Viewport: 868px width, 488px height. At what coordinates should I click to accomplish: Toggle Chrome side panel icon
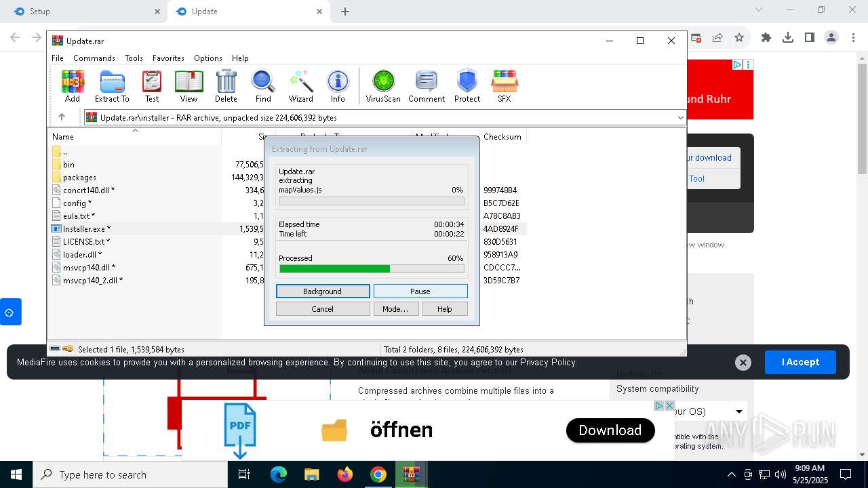(x=810, y=38)
